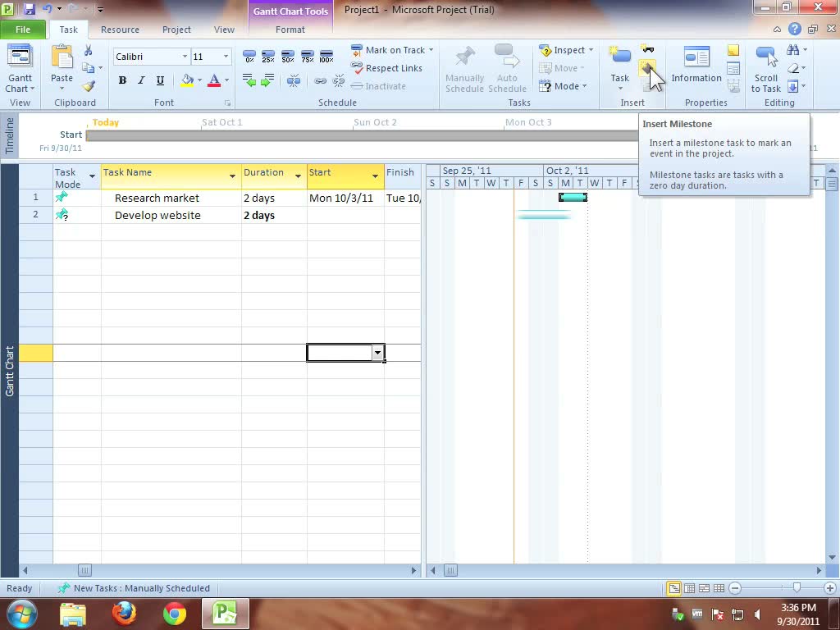
Task: Click the Respect Links button
Action: 386,68
